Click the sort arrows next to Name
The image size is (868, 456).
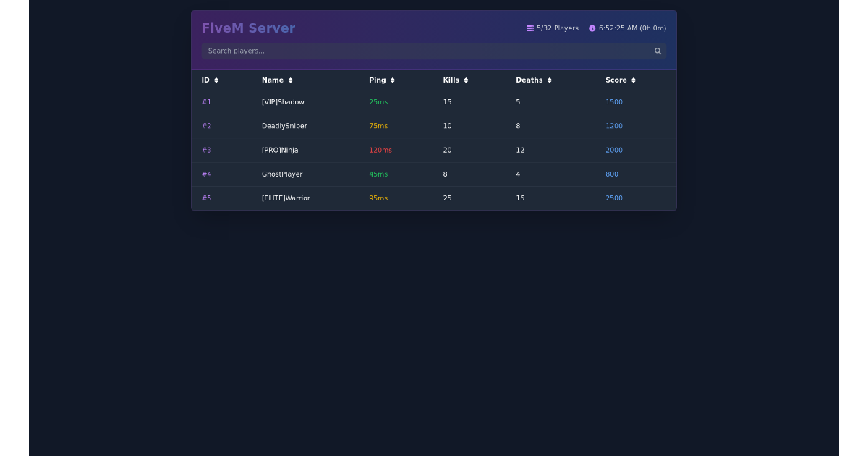(x=291, y=80)
